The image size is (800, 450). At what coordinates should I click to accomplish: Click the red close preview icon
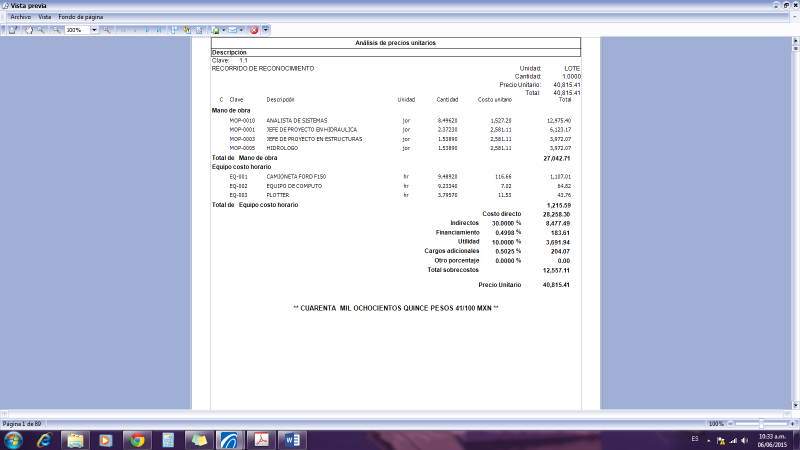coord(254,30)
